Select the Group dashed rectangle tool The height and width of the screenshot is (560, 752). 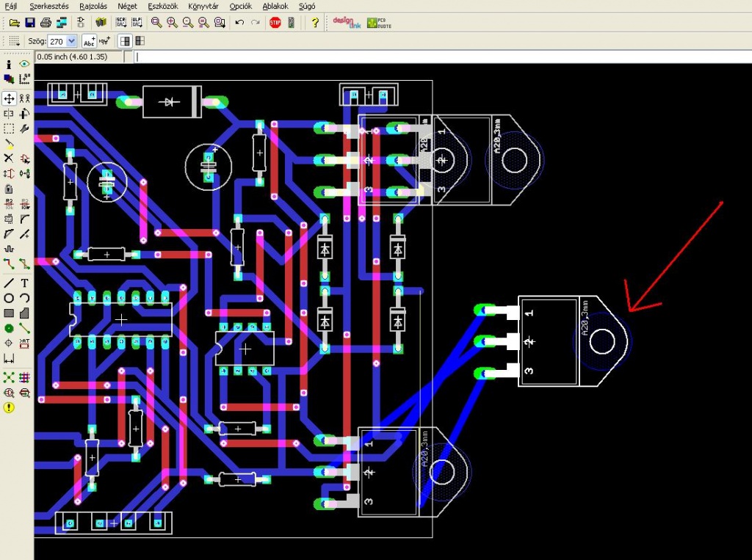(9, 128)
